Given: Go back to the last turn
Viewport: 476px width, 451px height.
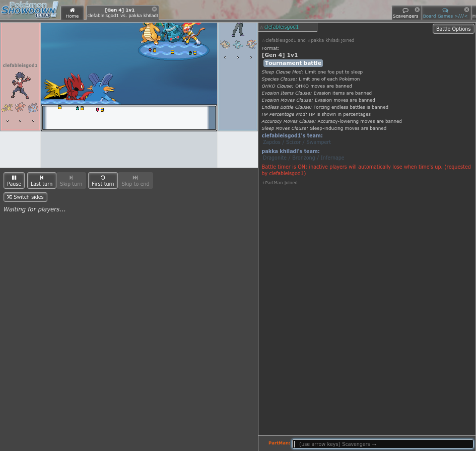Looking at the screenshot, I should click(x=42, y=181).
